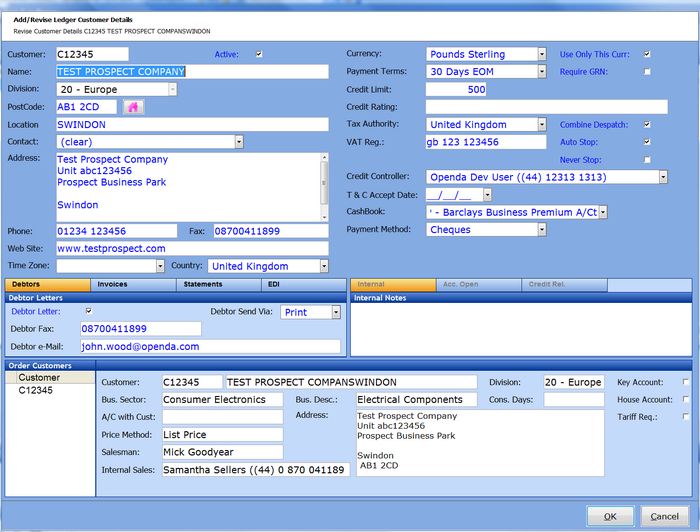
Task: Click the OK button
Action: (610, 516)
